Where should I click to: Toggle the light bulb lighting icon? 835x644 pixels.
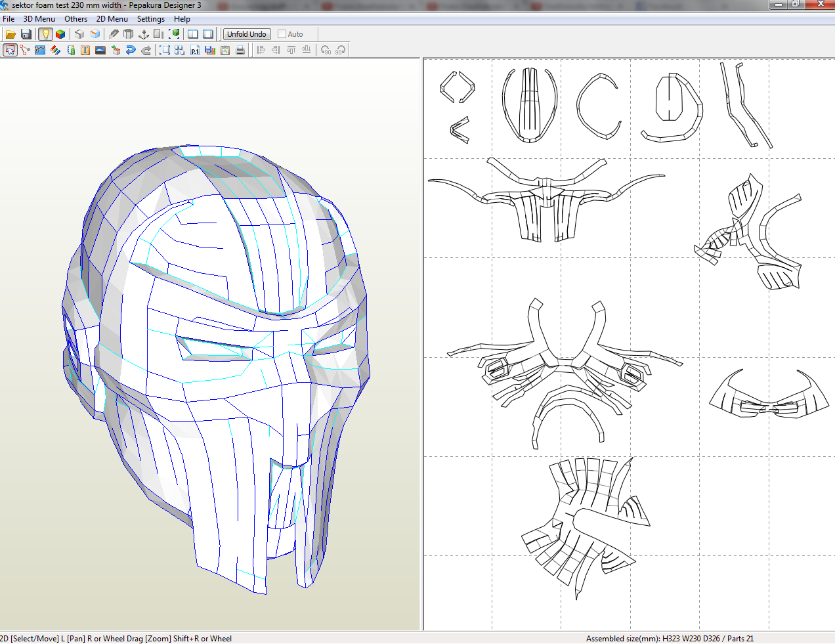click(x=45, y=34)
